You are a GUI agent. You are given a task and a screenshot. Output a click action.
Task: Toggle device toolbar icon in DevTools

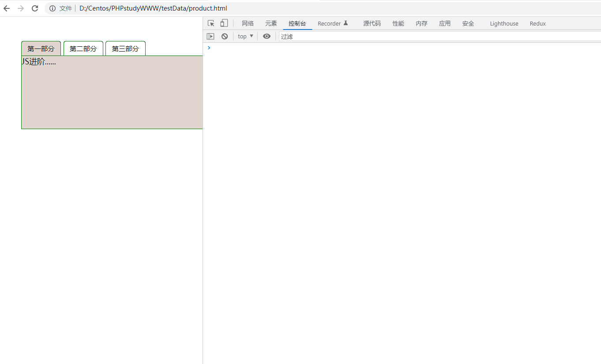[224, 23]
